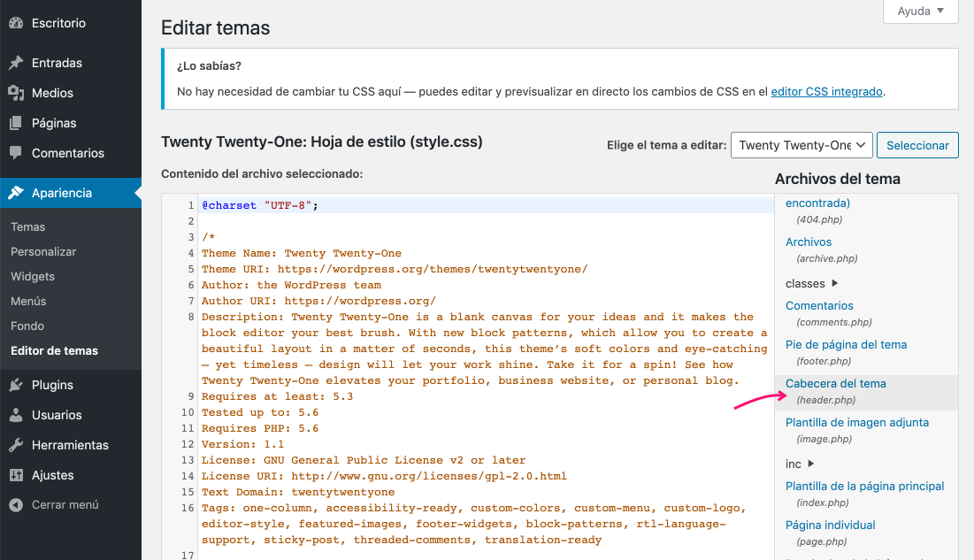Click the Theme Name code line

302,253
